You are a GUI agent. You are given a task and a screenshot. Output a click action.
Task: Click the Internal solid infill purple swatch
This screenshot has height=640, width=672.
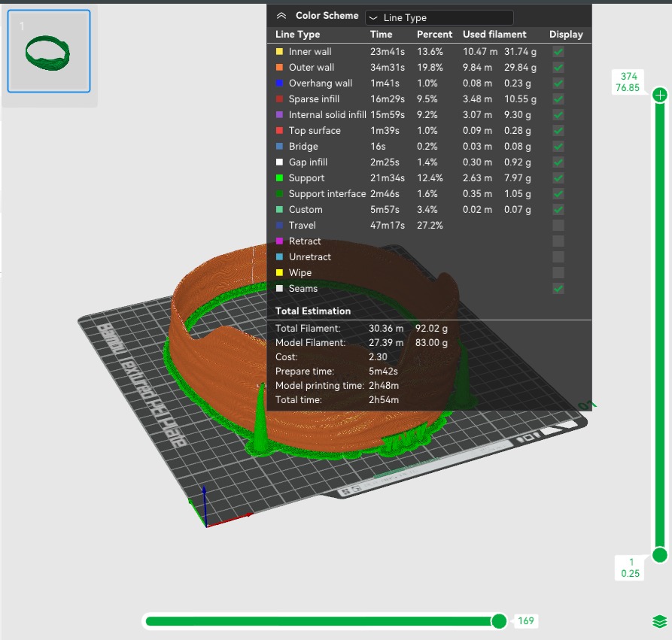click(x=279, y=115)
